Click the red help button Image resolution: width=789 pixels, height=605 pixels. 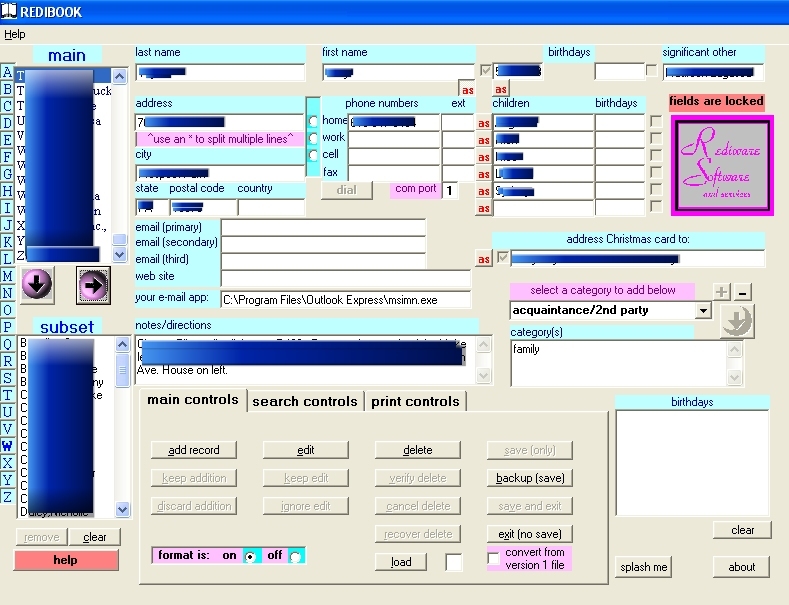pos(66,560)
